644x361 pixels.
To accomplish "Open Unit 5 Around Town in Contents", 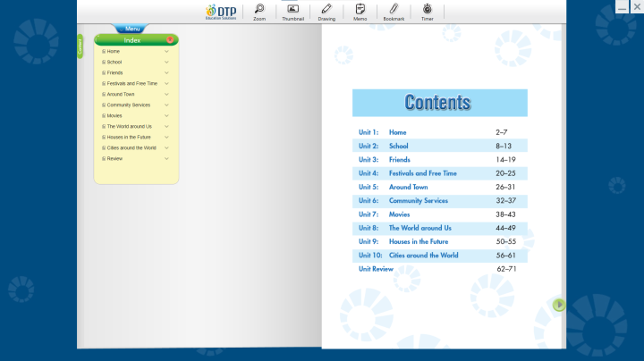I will pos(408,187).
